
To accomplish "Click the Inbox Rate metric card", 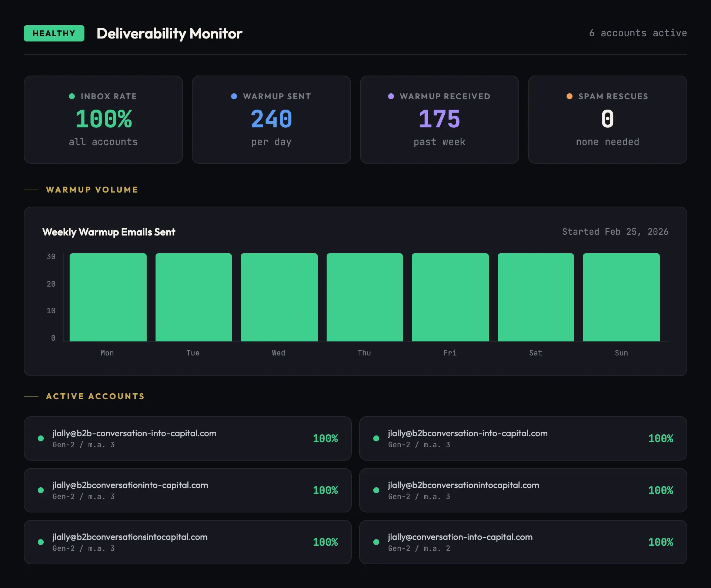I will pyautogui.click(x=103, y=119).
